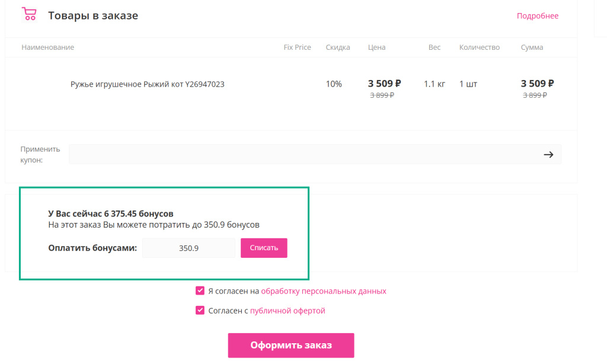Image resolution: width=607 pixels, height=364 pixels.
Task: Click the "Скидка" column header
Action: coord(338,47)
